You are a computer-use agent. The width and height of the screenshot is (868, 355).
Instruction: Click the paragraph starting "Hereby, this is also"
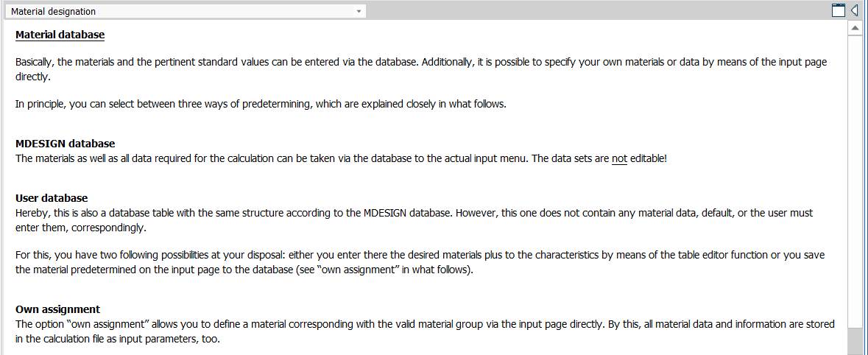[414, 220]
